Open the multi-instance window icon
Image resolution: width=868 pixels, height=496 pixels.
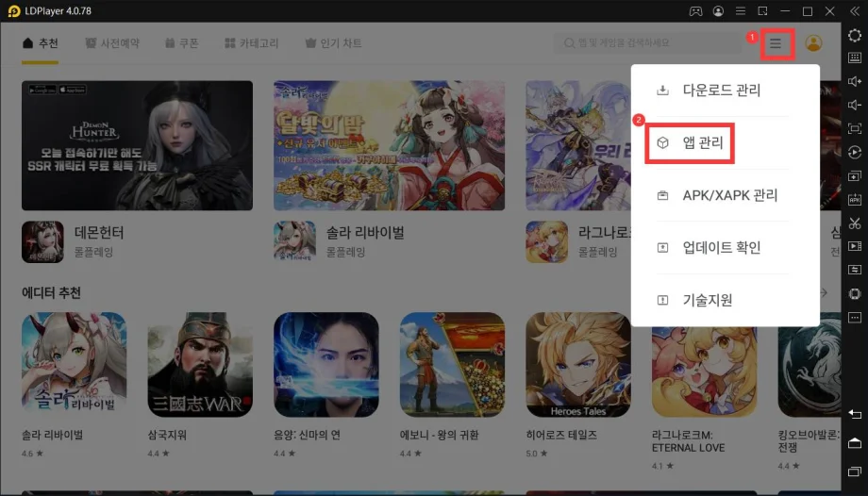855,176
